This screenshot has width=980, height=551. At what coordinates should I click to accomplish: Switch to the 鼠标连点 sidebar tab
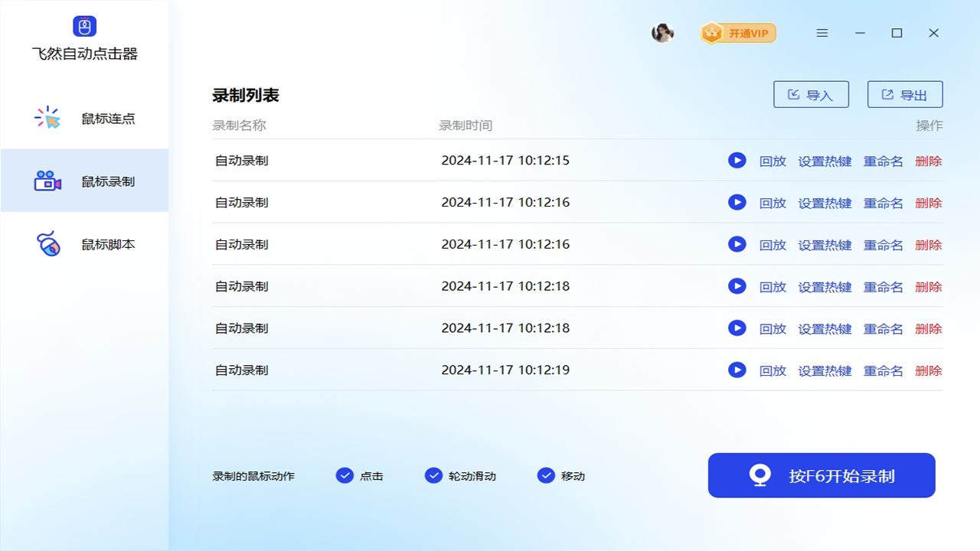tap(85, 119)
